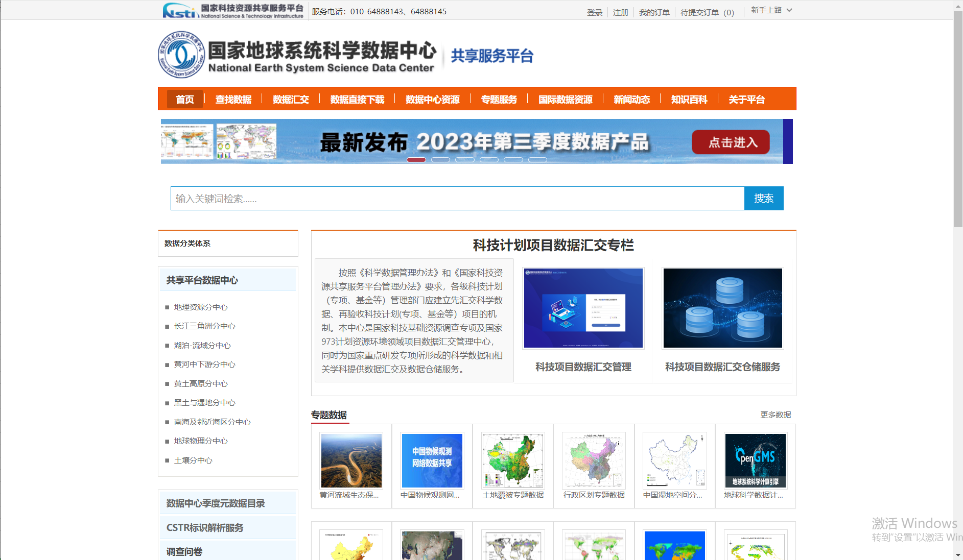Click the 点击进入 banner button
The image size is (963, 560).
click(730, 142)
